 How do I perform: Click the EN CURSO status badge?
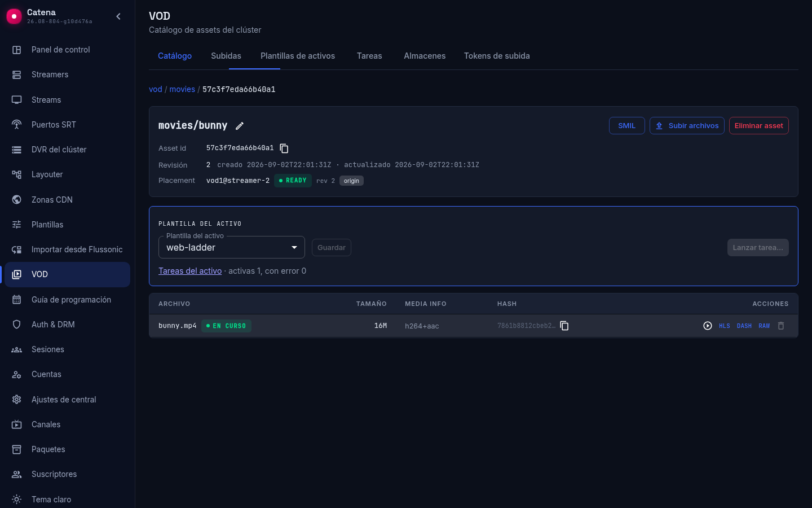tap(226, 326)
